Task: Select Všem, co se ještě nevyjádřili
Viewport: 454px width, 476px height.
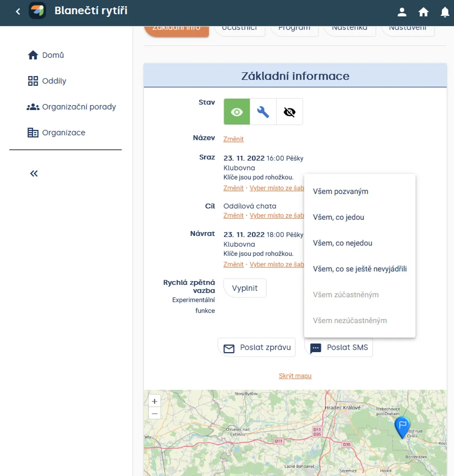Action: pyautogui.click(x=360, y=269)
